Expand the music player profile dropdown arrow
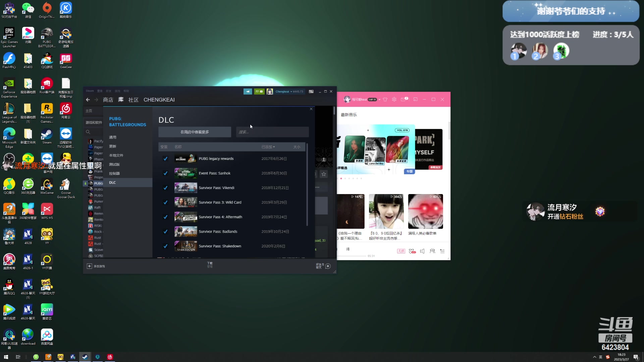The image size is (644, 362). point(379,100)
